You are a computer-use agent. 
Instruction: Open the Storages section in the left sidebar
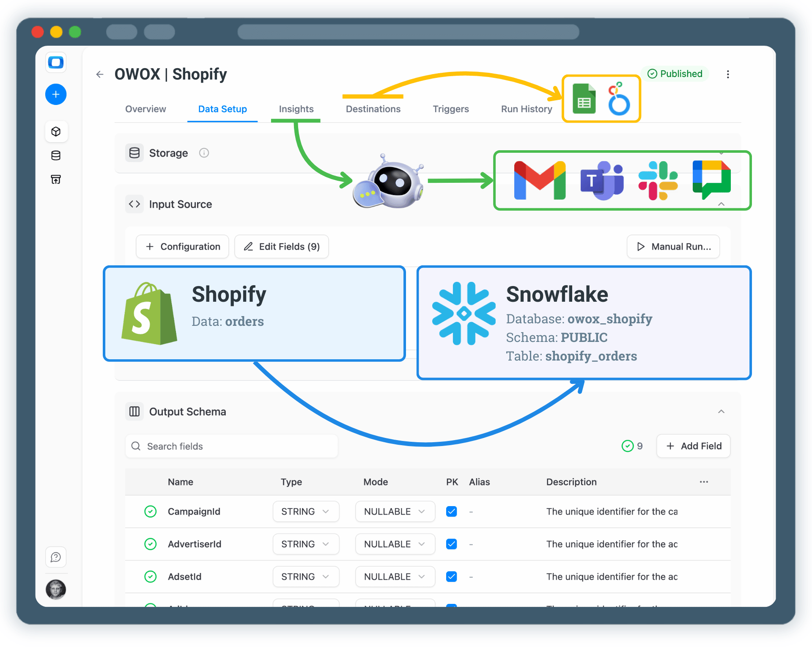56,155
